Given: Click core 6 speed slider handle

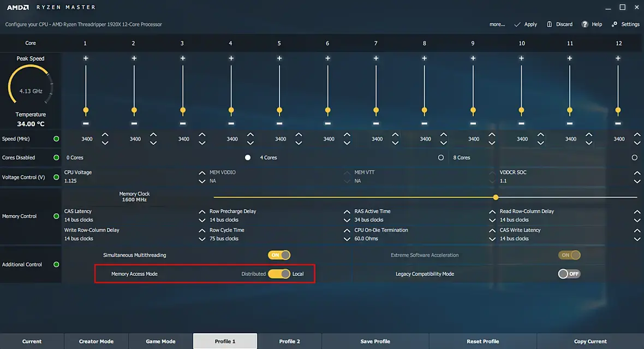Looking at the screenshot, I should pyautogui.click(x=328, y=110).
